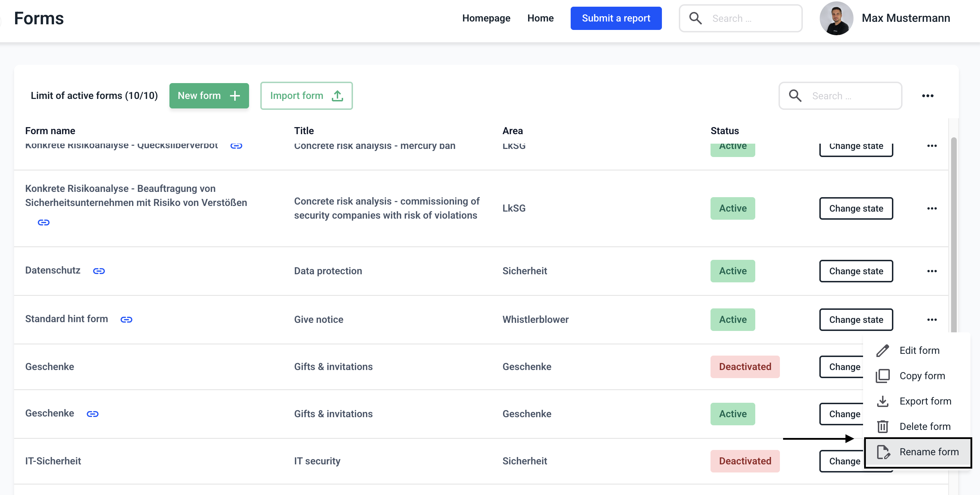
Task: Open three-dot menu for the Datenschutz row
Action: coord(932,271)
